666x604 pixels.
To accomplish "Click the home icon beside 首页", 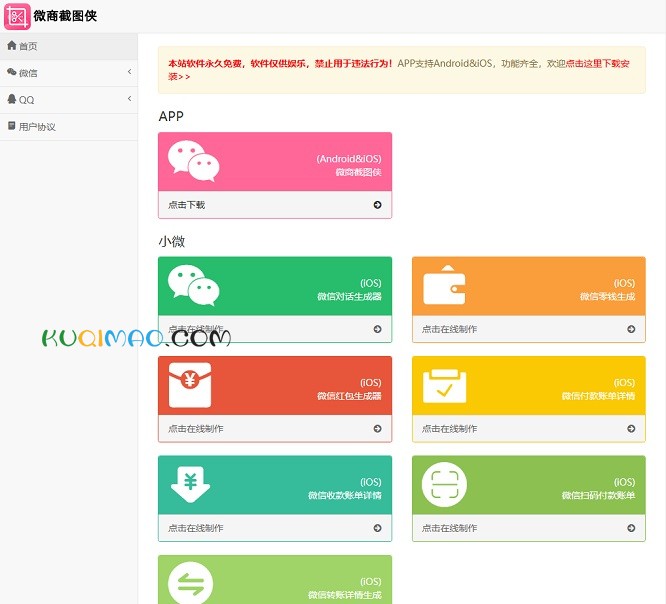I will tap(12, 45).
